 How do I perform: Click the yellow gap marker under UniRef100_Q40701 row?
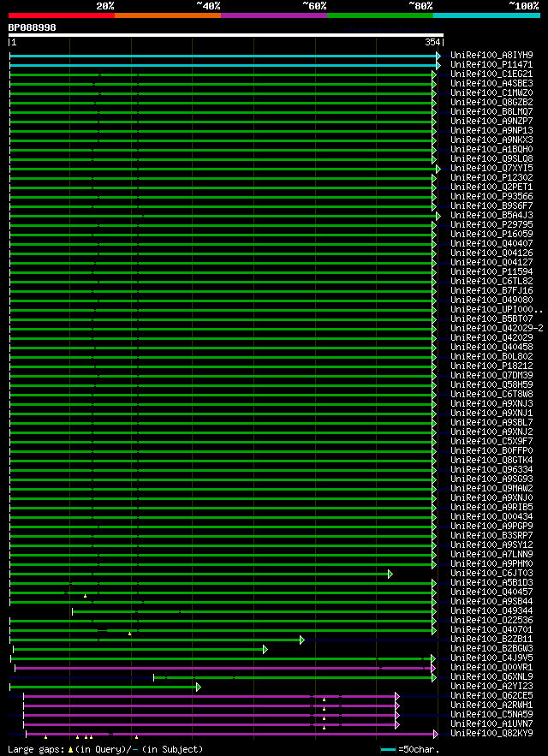pyautogui.click(x=130, y=634)
